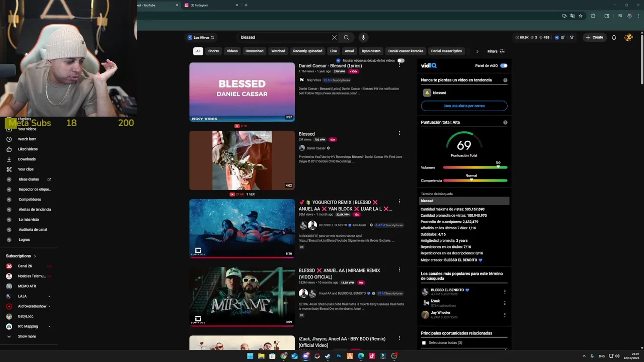Show help for Nunca te pierdas un video
This screenshot has height=362, width=644.
[x=505, y=80]
